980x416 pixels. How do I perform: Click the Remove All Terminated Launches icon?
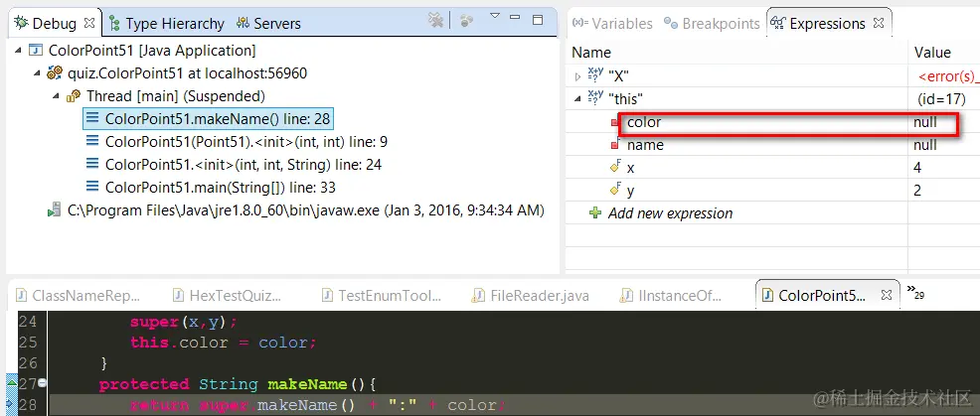435,21
